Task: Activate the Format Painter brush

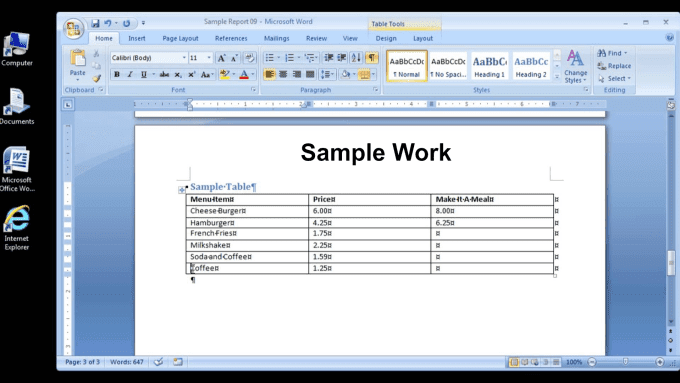Action: point(96,78)
